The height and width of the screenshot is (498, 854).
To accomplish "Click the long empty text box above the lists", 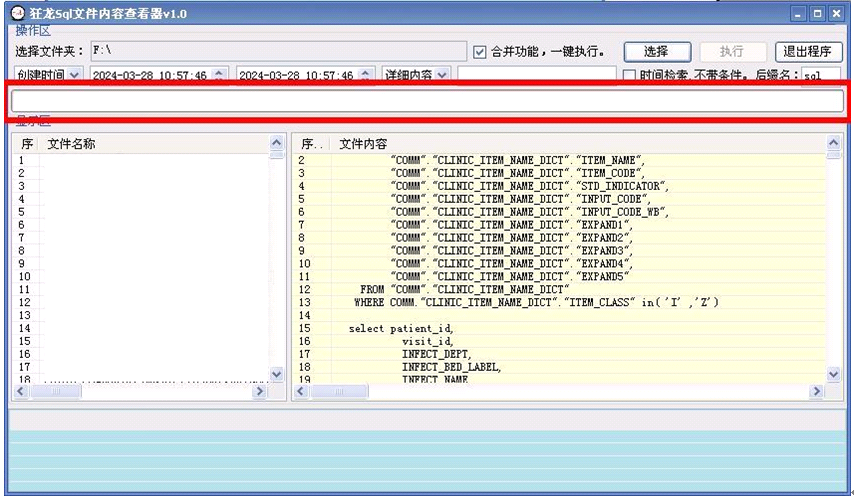I will click(x=428, y=101).
